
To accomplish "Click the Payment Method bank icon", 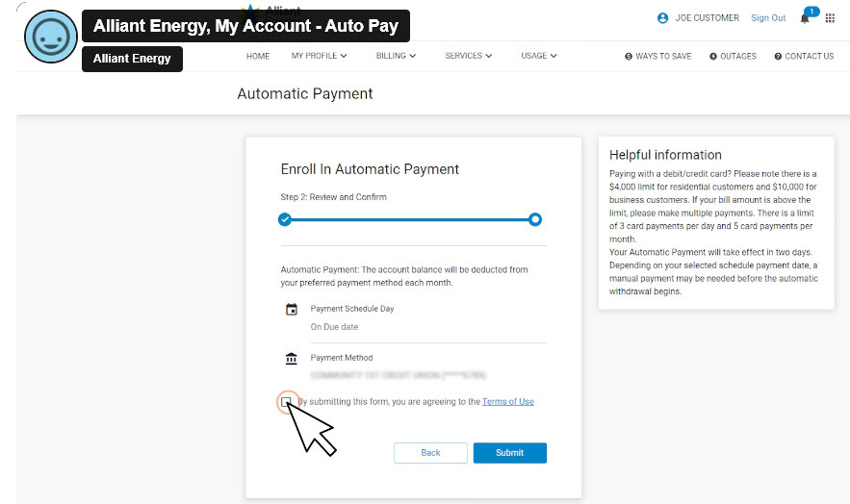I will pos(292,359).
